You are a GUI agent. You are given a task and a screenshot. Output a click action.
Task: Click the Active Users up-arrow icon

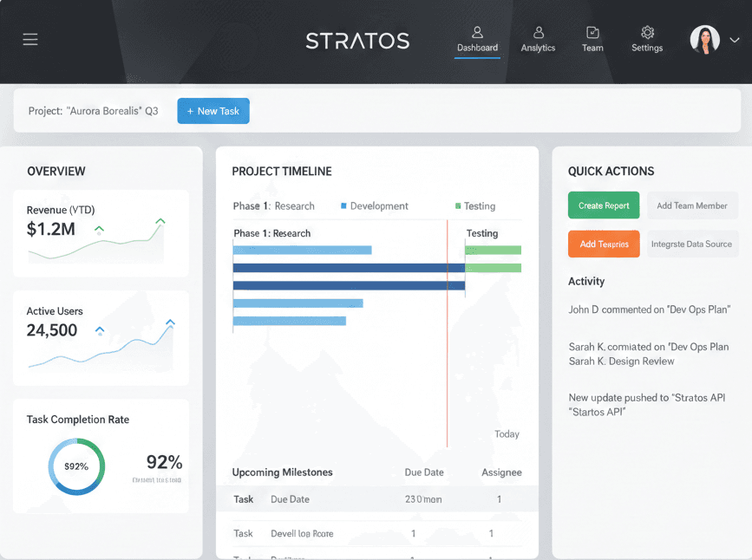(x=100, y=330)
